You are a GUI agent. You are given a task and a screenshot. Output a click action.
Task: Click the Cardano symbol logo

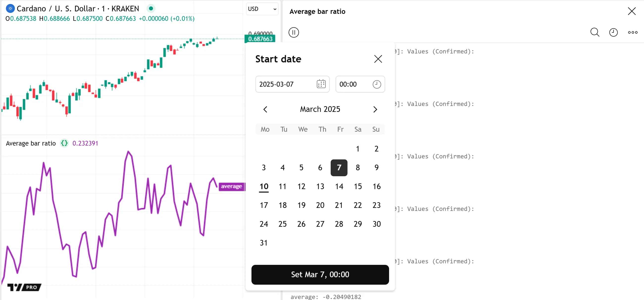(10, 8)
